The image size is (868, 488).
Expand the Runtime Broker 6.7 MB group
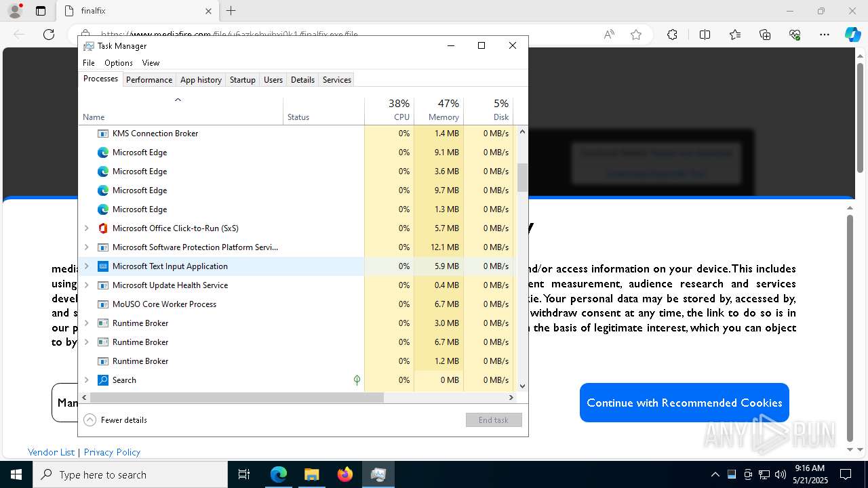point(86,342)
